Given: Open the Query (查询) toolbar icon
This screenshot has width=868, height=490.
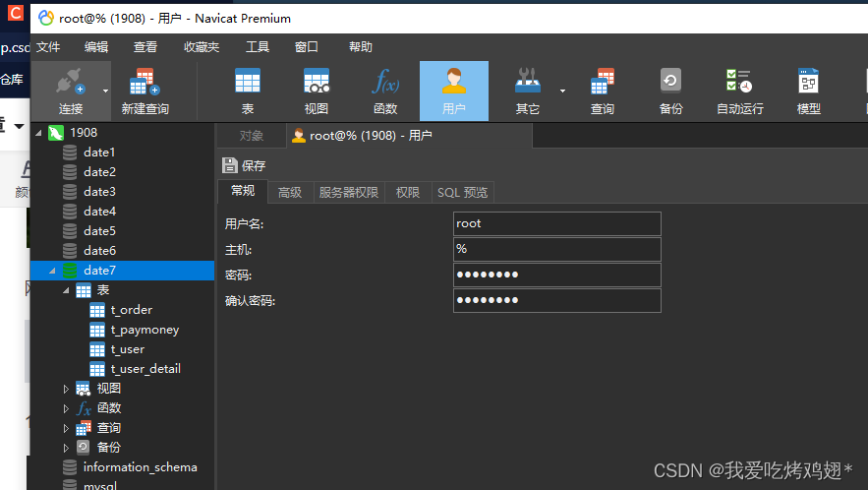Looking at the screenshot, I should (603, 92).
